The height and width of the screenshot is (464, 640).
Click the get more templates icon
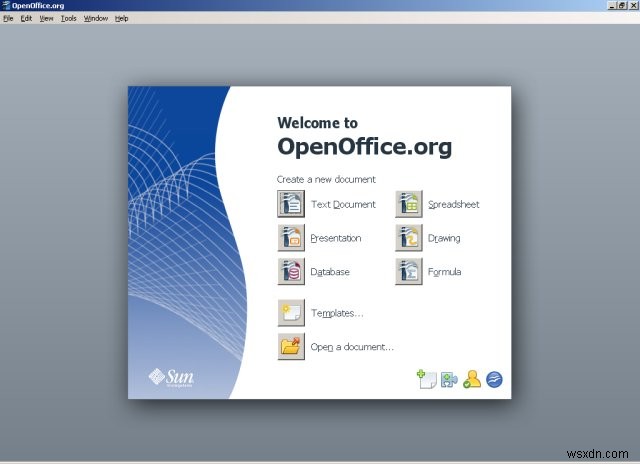pyautogui.click(x=427, y=379)
